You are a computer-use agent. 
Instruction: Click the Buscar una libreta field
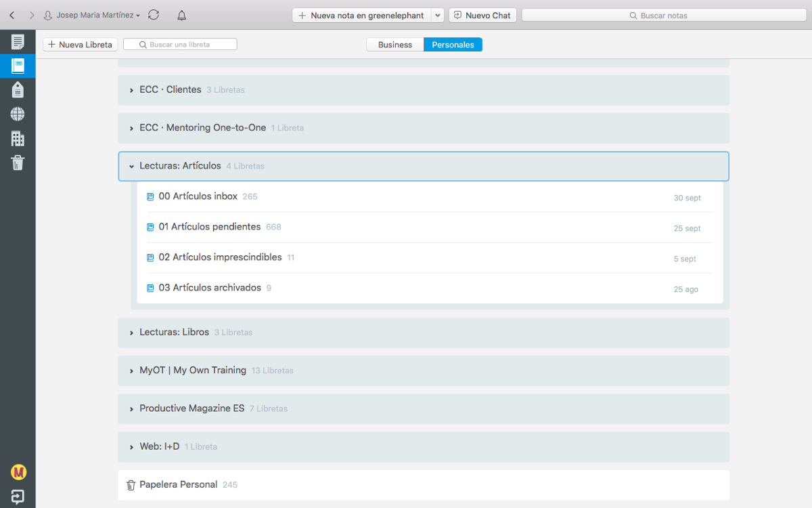[180, 45]
